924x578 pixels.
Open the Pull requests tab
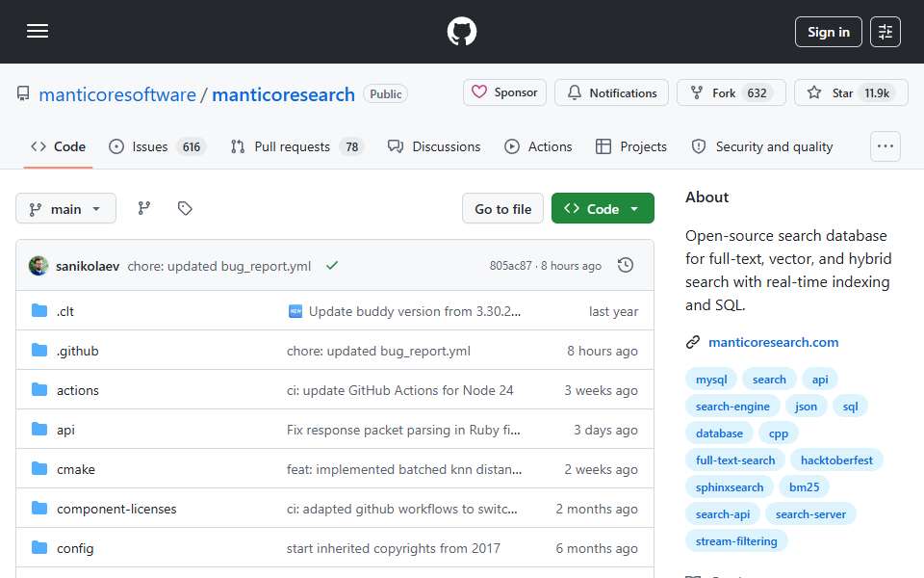pyautogui.click(x=297, y=146)
